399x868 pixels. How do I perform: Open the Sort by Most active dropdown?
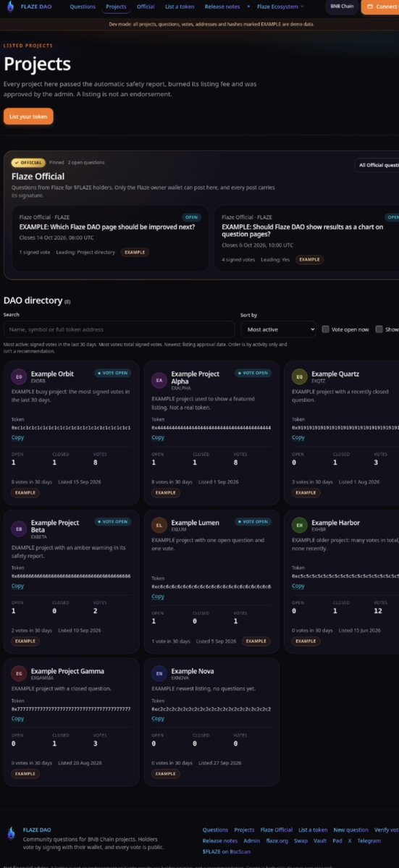pyautogui.click(x=278, y=329)
